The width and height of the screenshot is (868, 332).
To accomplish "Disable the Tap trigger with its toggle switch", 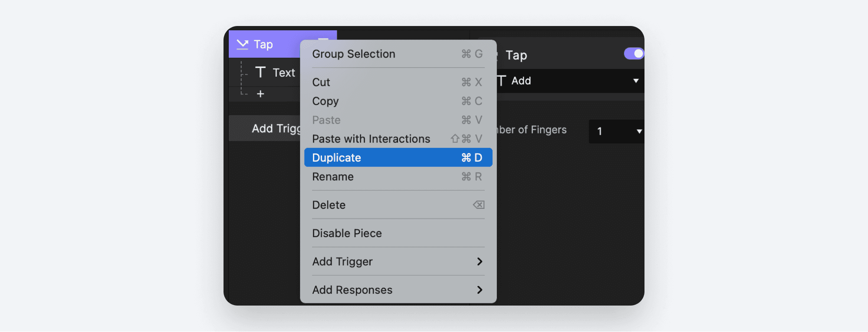I will 633,53.
